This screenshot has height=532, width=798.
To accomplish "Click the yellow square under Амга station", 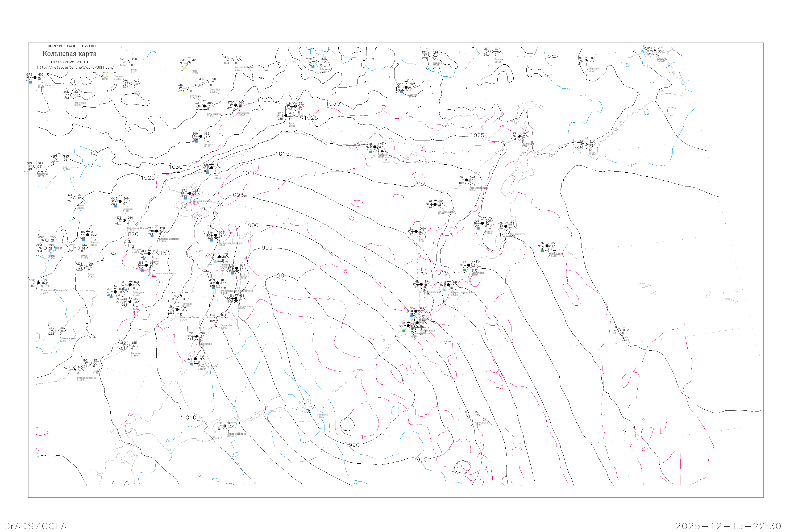I will point(185,68).
